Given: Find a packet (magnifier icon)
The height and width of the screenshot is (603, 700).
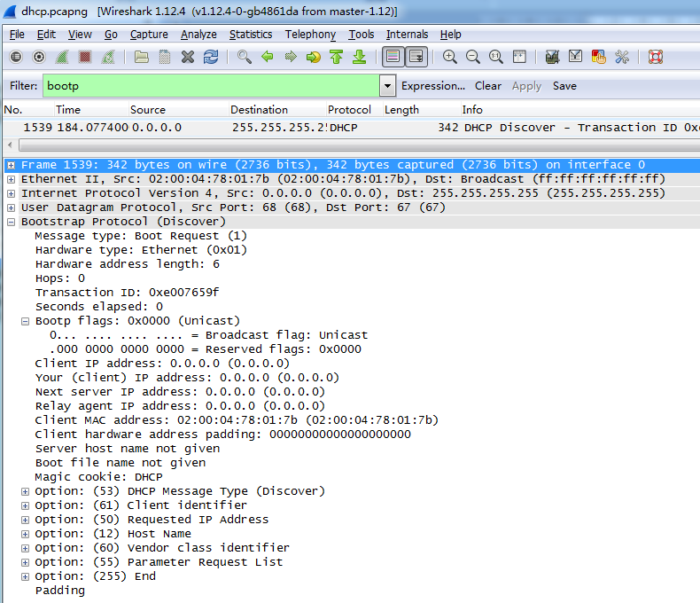Looking at the screenshot, I should coord(245,57).
